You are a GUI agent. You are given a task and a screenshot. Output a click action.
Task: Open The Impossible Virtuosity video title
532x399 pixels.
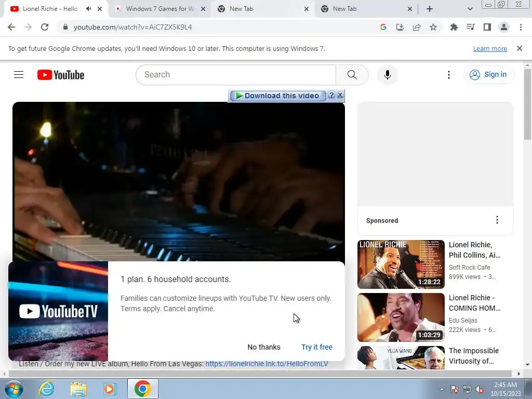click(474, 356)
